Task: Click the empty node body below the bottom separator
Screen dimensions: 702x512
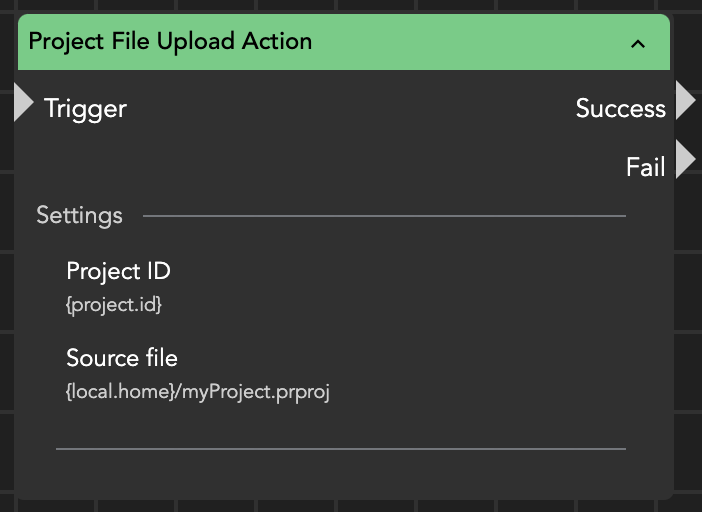Action: (340, 475)
